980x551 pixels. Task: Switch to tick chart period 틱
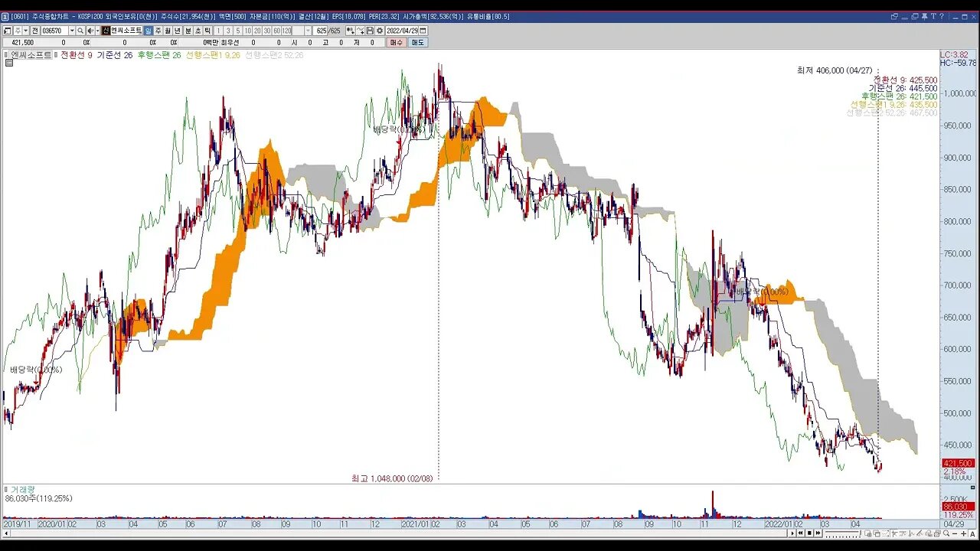click(x=207, y=31)
